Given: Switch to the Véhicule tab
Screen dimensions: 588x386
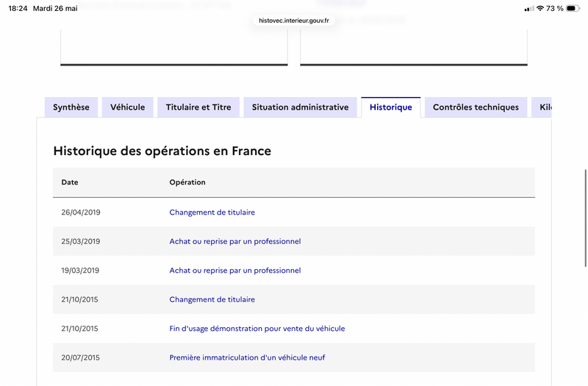Looking at the screenshot, I should point(127,107).
